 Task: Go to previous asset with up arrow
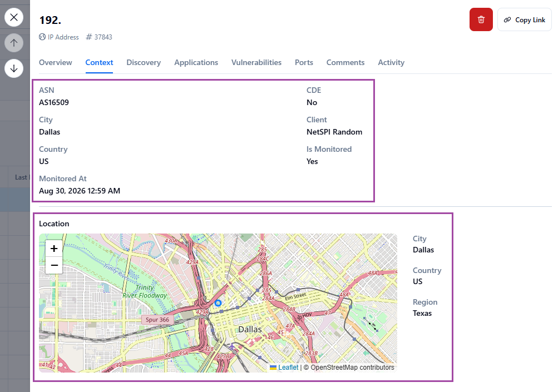(14, 43)
